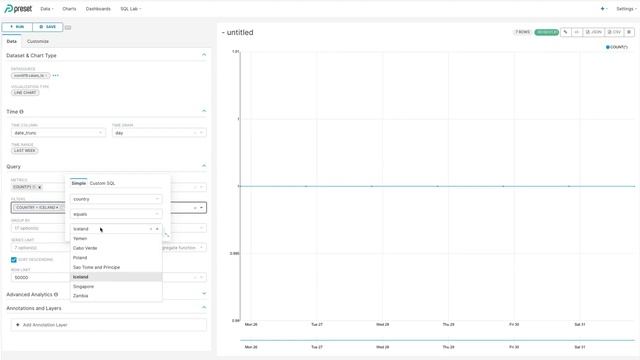Screen dimensions: 640x360
Task: Open the chart hamburger menu icon
Action: tap(629, 32)
